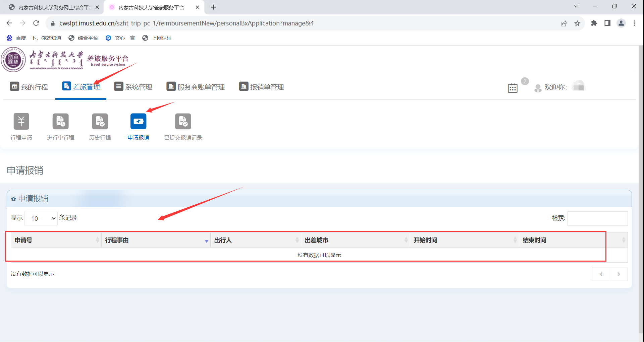Focus the 检索 search input field
The image size is (644, 342).
pyautogui.click(x=597, y=218)
